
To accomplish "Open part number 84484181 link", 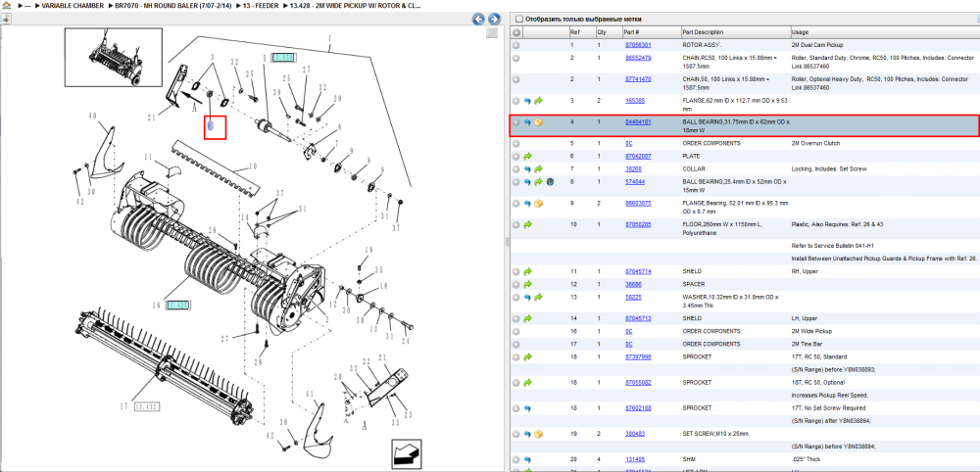I will [x=638, y=121].
